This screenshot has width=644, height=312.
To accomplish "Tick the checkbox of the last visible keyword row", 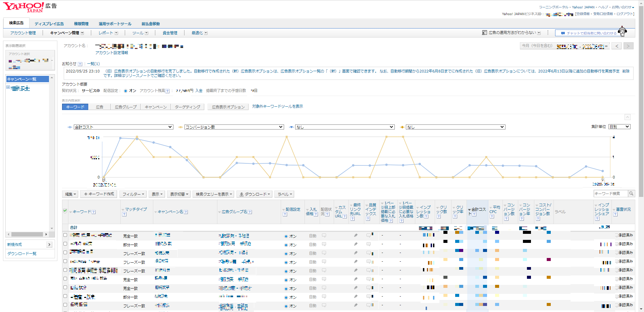I will click(65, 305).
